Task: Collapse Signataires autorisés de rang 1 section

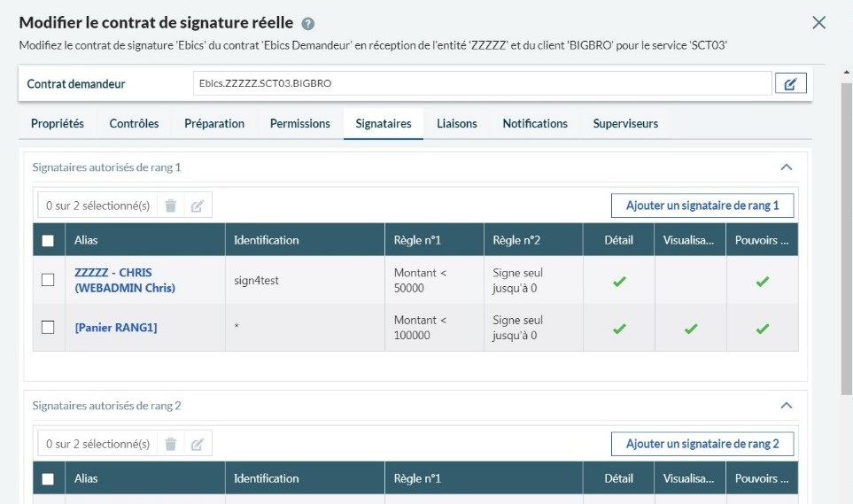Action: coord(786,167)
